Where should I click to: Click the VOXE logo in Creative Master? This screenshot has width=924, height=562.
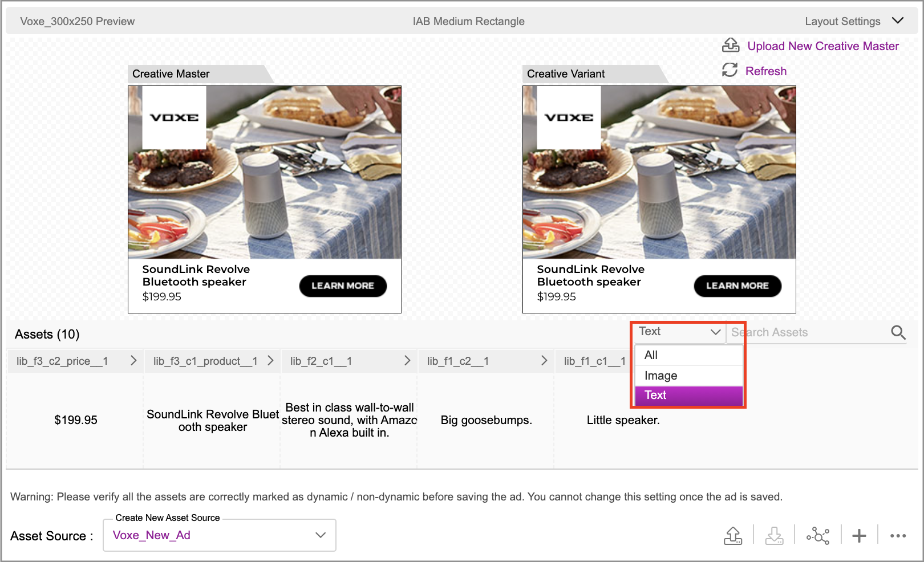pos(174,117)
